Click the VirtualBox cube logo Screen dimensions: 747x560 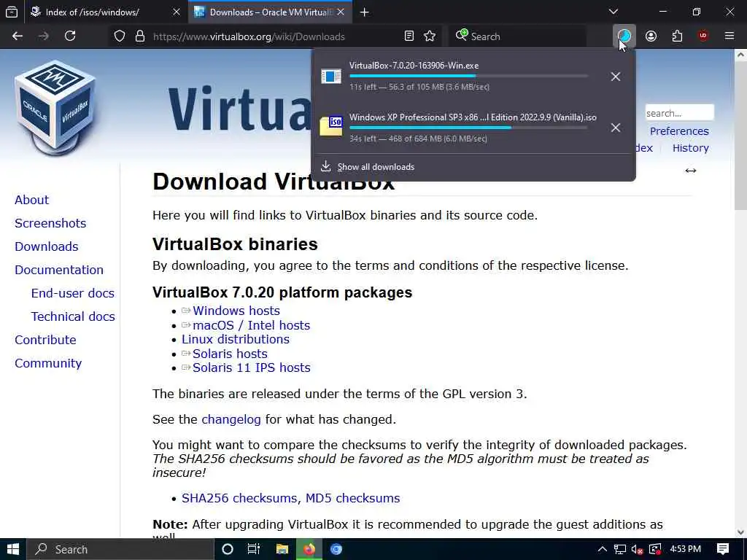(x=55, y=107)
